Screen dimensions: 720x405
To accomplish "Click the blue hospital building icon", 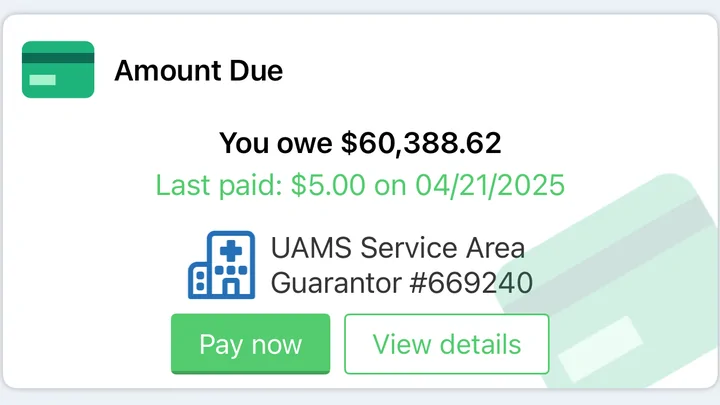I will tap(221, 265).
